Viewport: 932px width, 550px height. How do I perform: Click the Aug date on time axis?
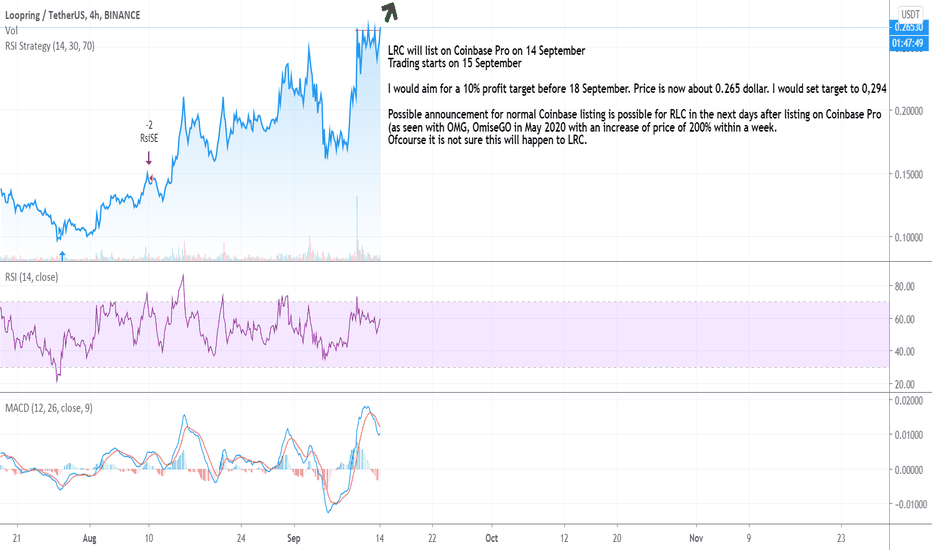point(89,538)
